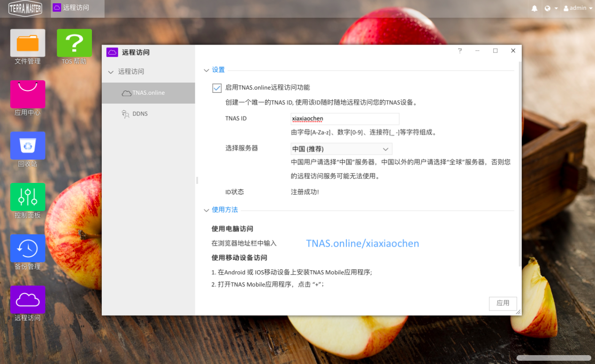
Task: Click the 应用 apply button
Action: [503, 303]
